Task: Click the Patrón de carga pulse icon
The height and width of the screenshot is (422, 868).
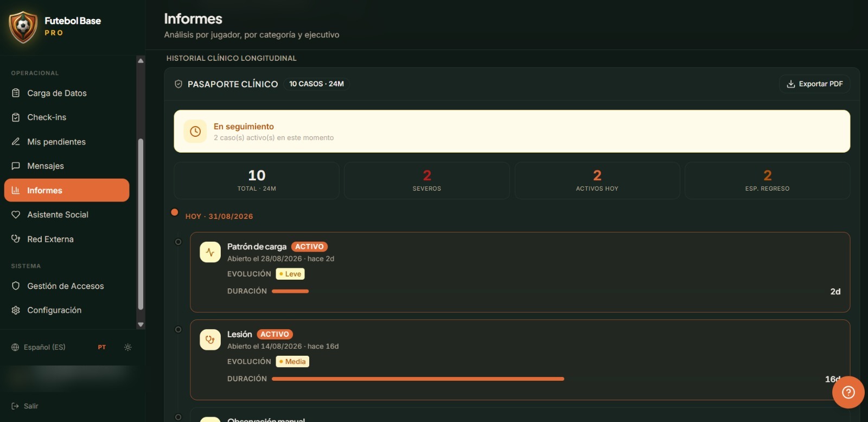Action: [x=210, y=252]
